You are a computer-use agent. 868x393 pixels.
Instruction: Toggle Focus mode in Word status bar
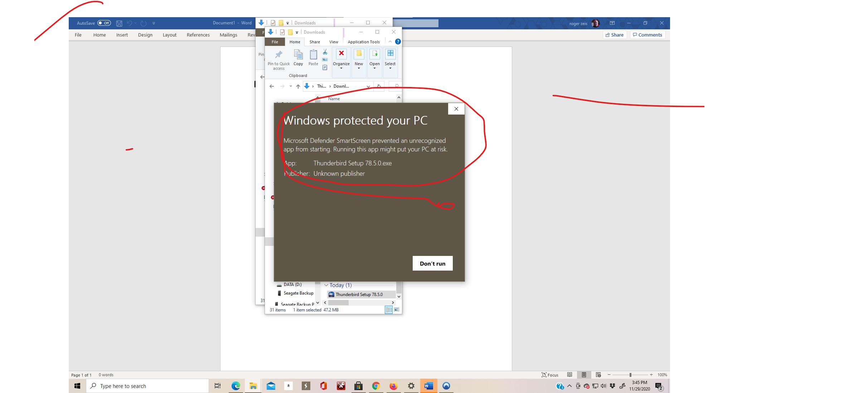click(x=550, y=375)
